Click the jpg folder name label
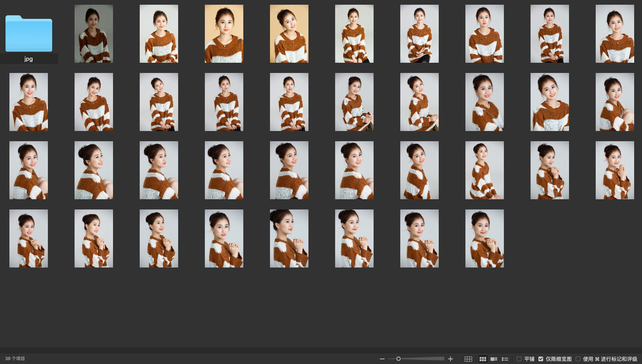 click(29, 59)
